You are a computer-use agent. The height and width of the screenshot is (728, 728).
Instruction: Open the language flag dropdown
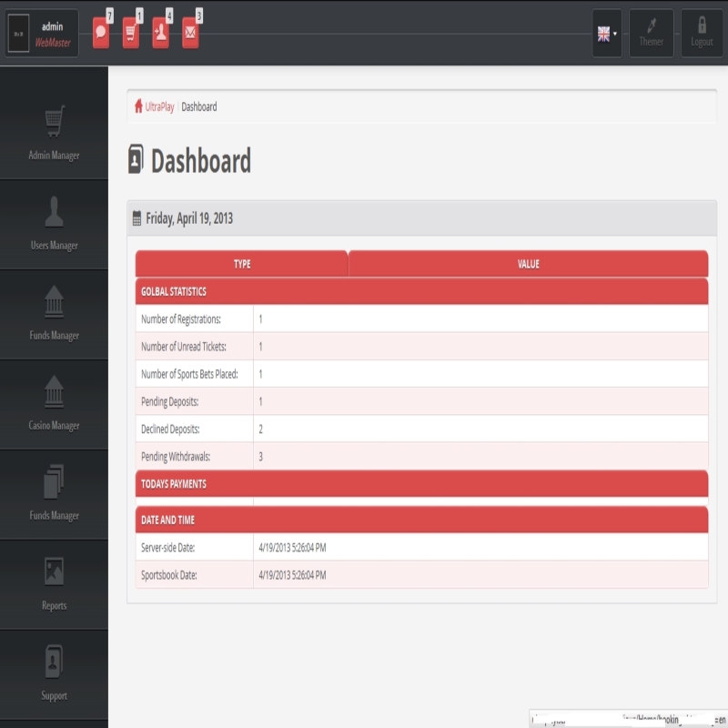[607, 34]
